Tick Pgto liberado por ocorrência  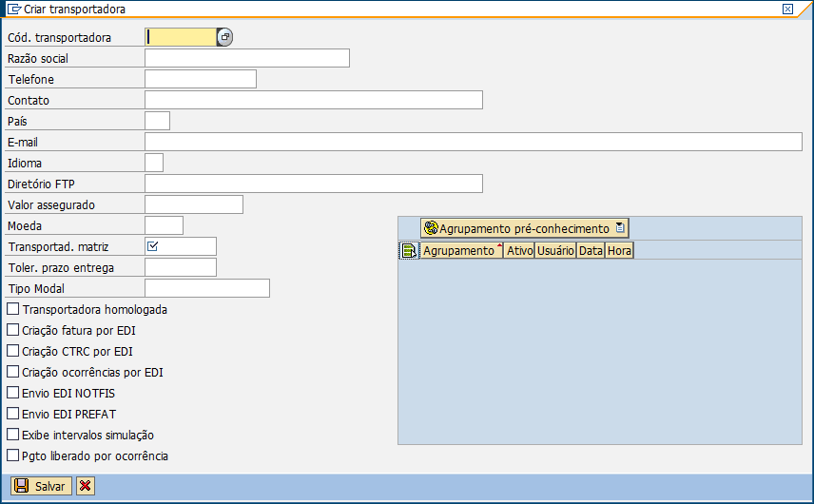(13, 456)
